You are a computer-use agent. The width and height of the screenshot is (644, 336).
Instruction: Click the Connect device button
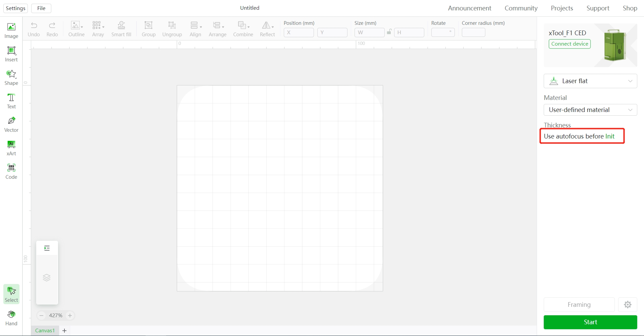(x=570, y=44)
